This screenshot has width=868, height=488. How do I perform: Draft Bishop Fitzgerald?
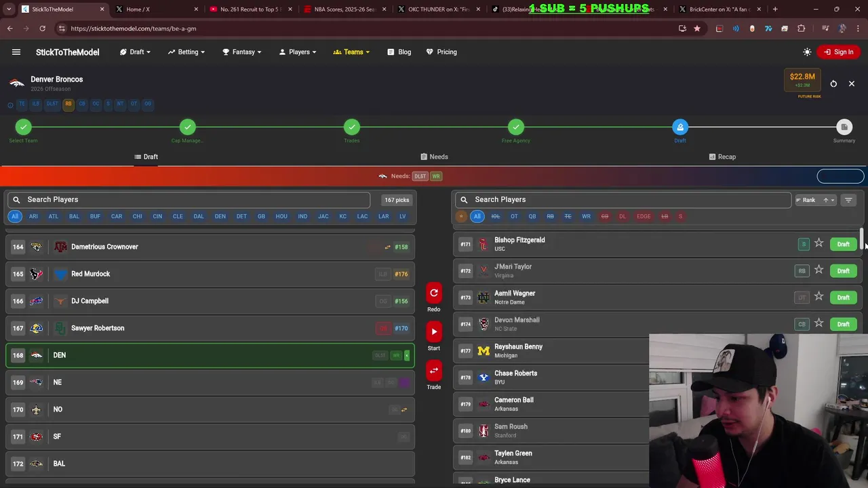[843, 244]
